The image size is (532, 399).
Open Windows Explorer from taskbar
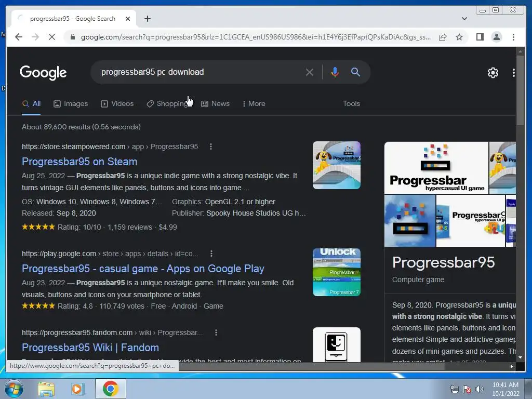(46, 389)
